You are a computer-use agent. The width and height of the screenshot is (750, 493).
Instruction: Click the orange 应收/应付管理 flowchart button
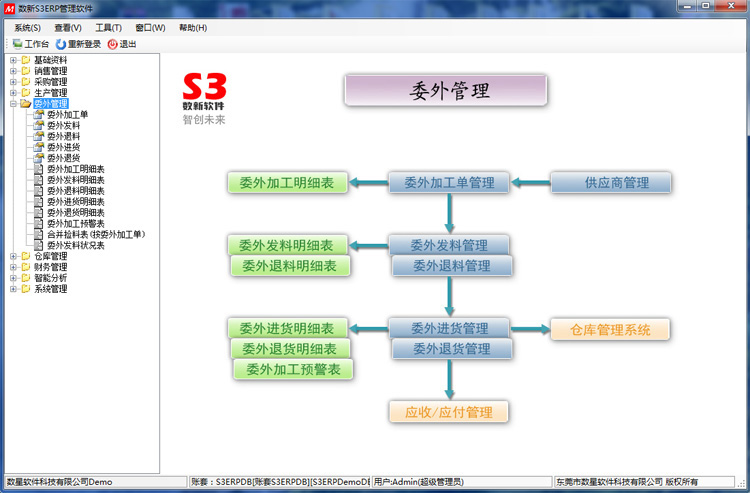click(x=449, y=412)
